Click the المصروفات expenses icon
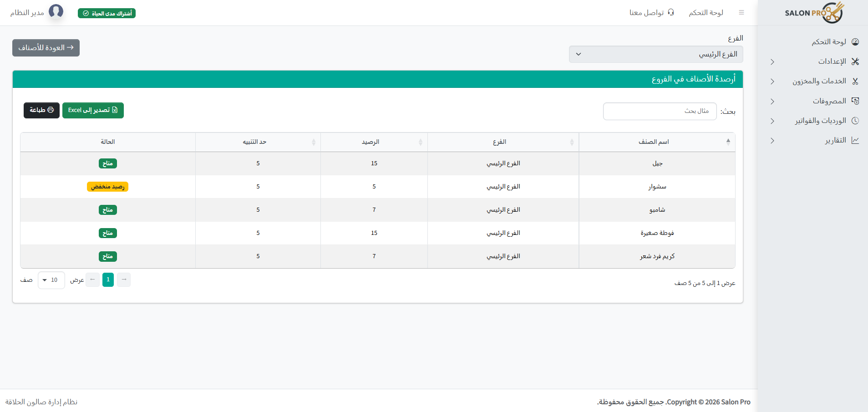Image resolution: width=868 pixels, height=412 pixels. point(856,101)
